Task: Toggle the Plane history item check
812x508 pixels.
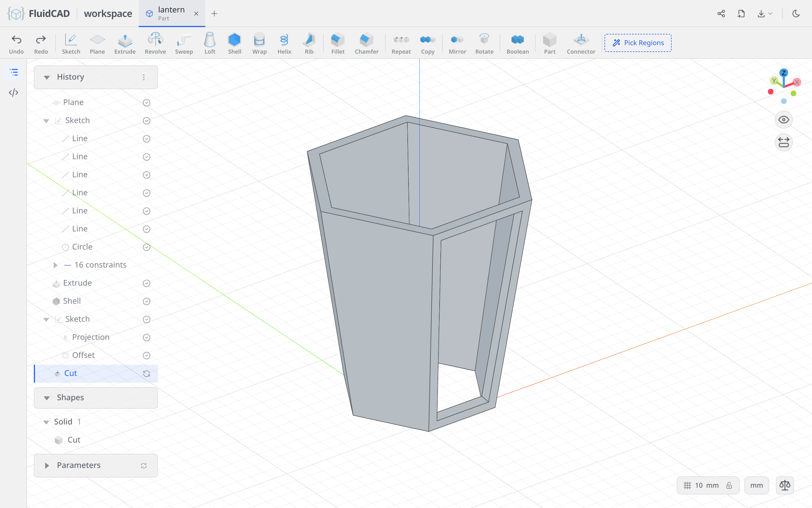Action: 146,102
